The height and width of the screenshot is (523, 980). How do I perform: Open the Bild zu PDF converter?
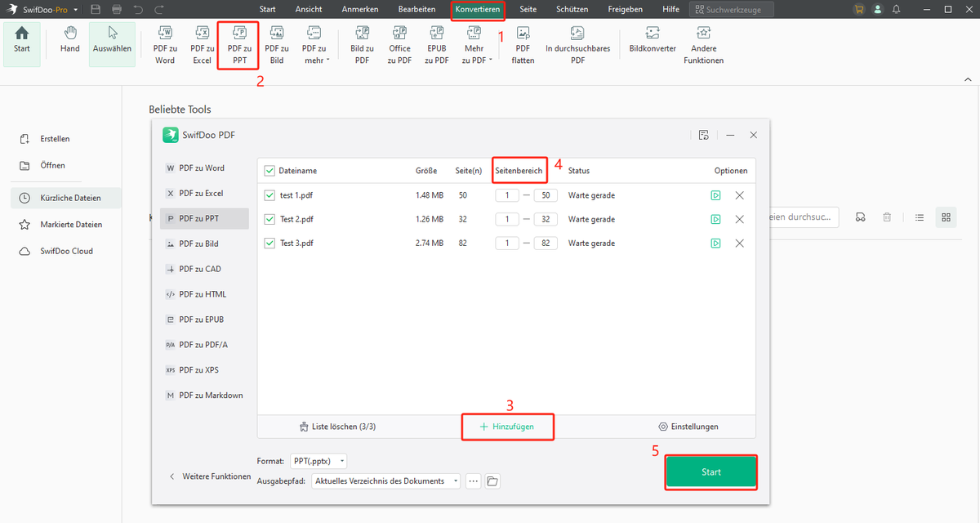point(362,45)
